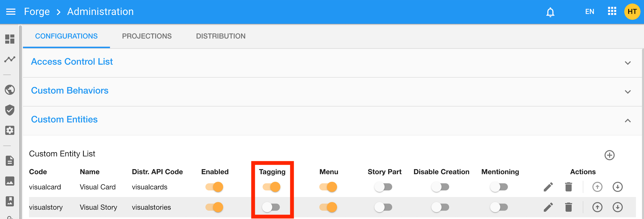The image size is (644, 219).
Task: Expand the Custom Behaviors section
Action: (x=628, y=92)
